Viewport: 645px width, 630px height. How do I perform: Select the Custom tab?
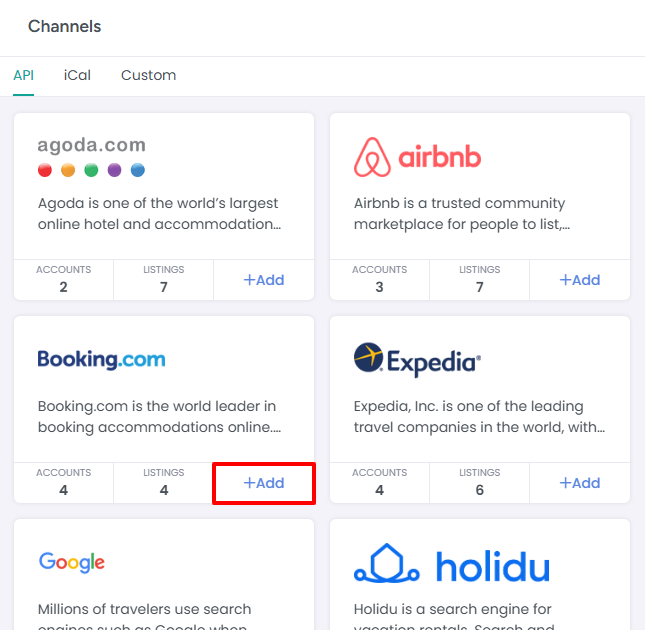coord(148,75)
